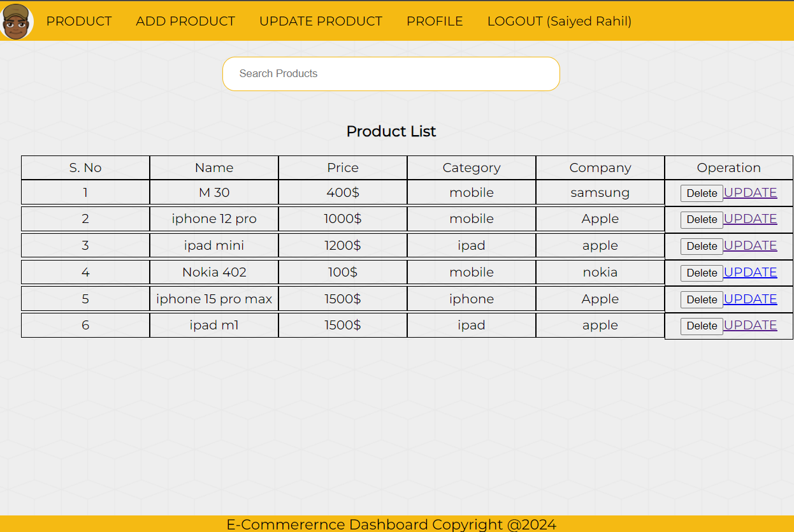The image size is (794, 532).
Task: Delete iphone 15 pro max row
Action: [702, 300]
